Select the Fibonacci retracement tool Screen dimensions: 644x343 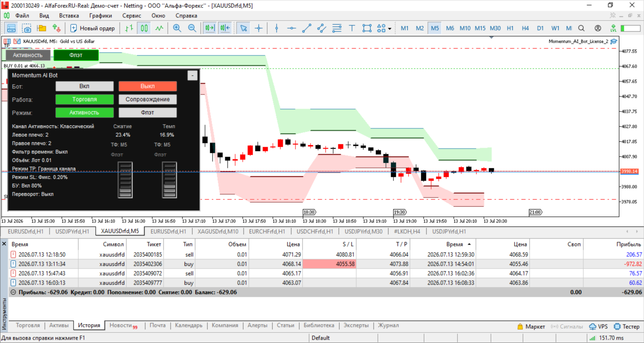pyautogui.click(x=337, y=28)
